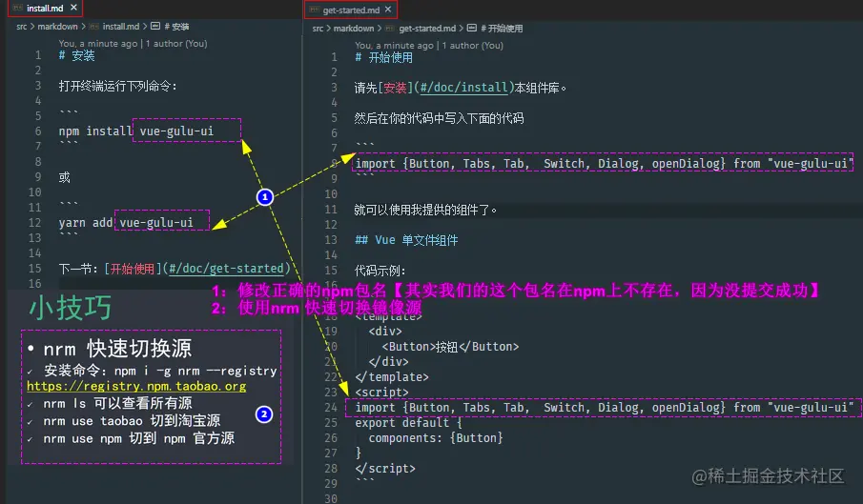Click the '开始使用' link text on line 15

click(133, 269)
